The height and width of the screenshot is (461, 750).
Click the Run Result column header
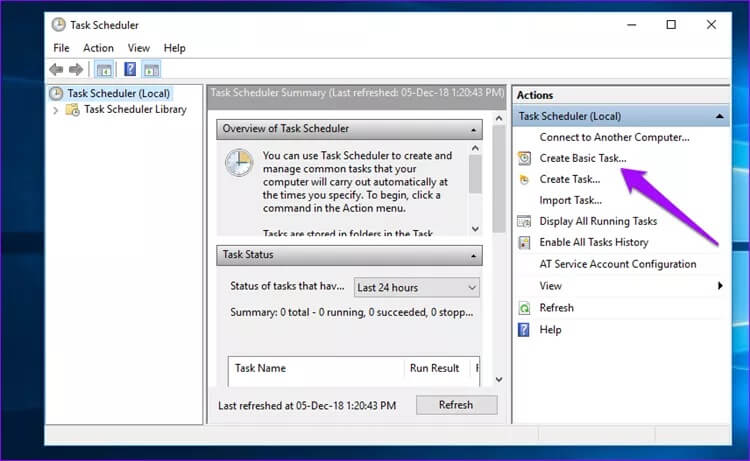[x=434, y=368]
